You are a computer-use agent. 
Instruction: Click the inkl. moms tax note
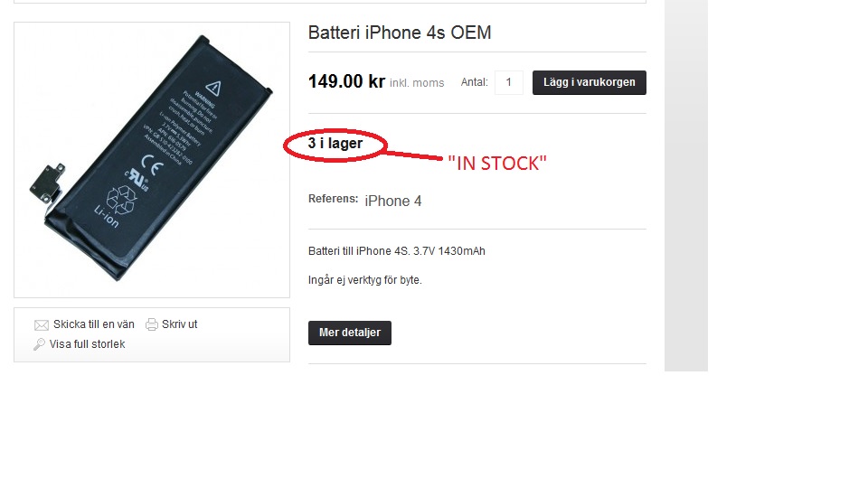[x=417, y=83]
